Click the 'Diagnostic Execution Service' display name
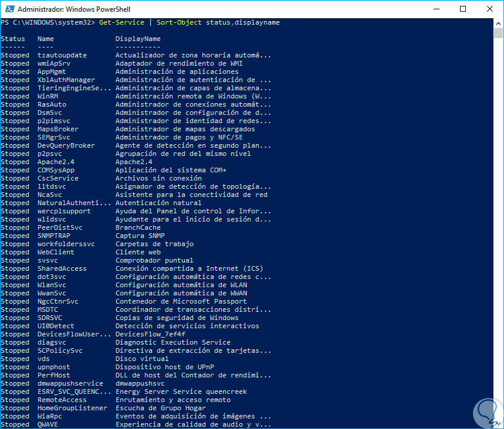Screen dimensions: 504x429 [x=173, y=342]
